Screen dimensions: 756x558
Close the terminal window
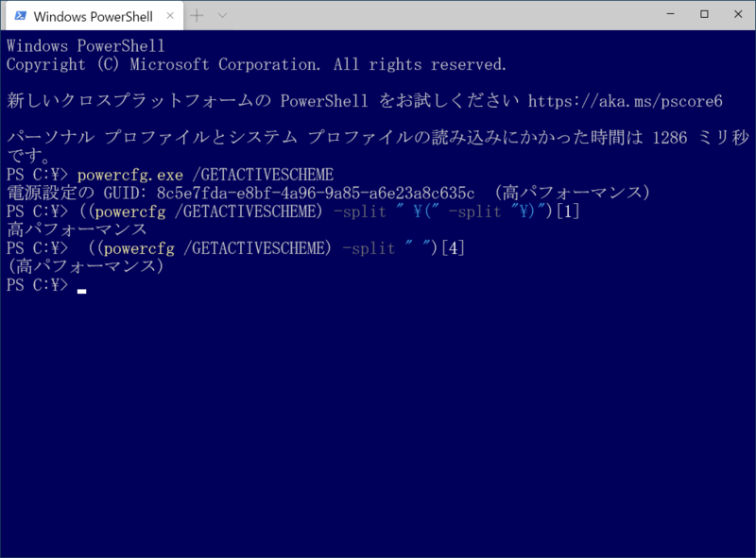pos(738,14)
